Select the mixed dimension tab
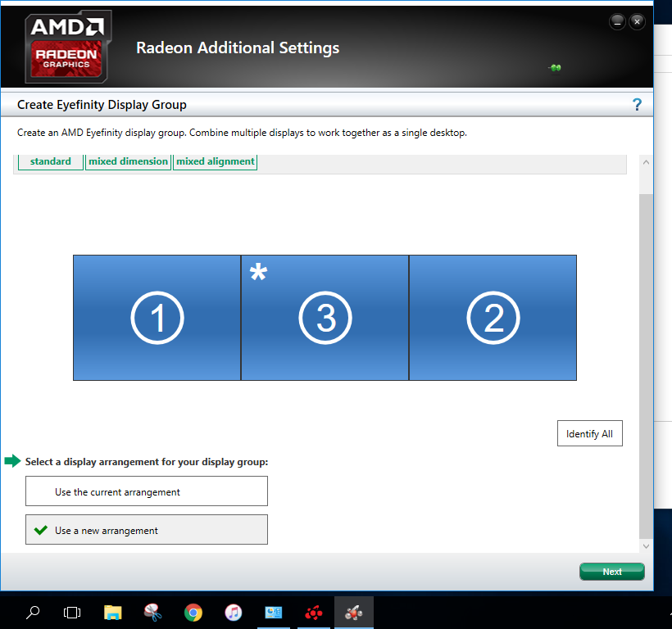The image size is (672, 629). 128,162
